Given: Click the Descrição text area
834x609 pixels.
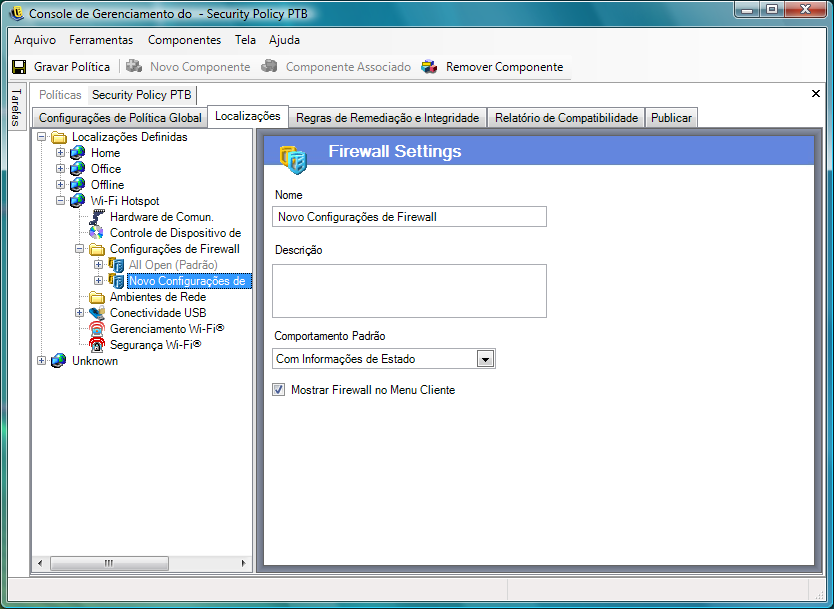Looking at the screenshot, I should (409, 291).
